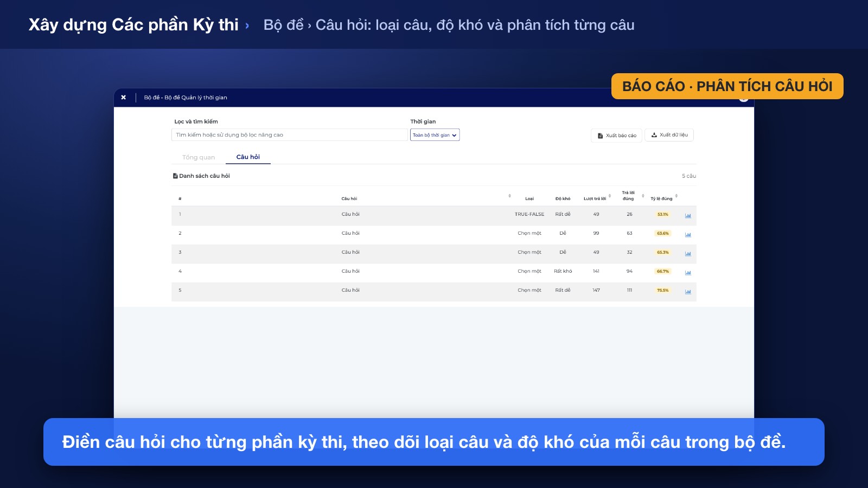Click Rất dễ difficulty in row 1
The height and width of the screenshot is (488, 868).
[x=563, y=214]
